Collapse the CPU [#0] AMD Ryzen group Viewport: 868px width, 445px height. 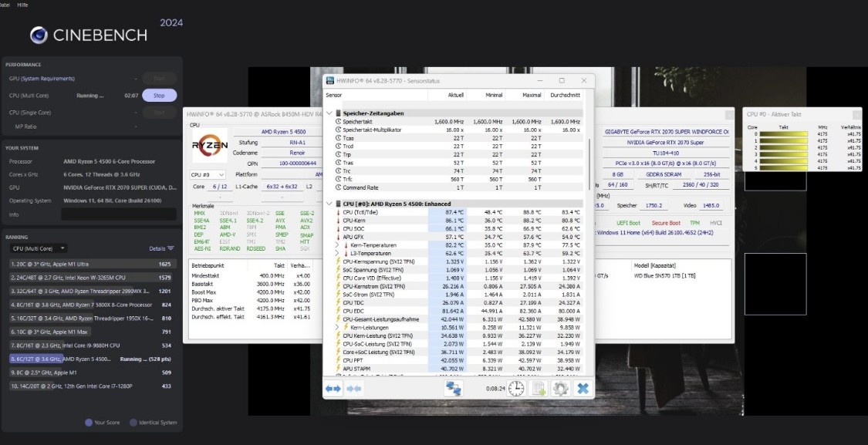pos(329,204)
